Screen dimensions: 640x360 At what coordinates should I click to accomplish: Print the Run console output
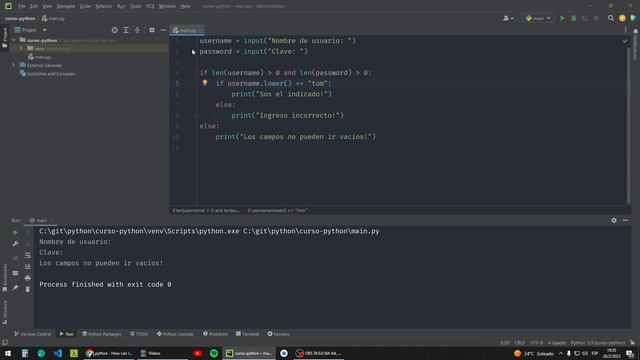pyautogui.click(x=28, y=278)
